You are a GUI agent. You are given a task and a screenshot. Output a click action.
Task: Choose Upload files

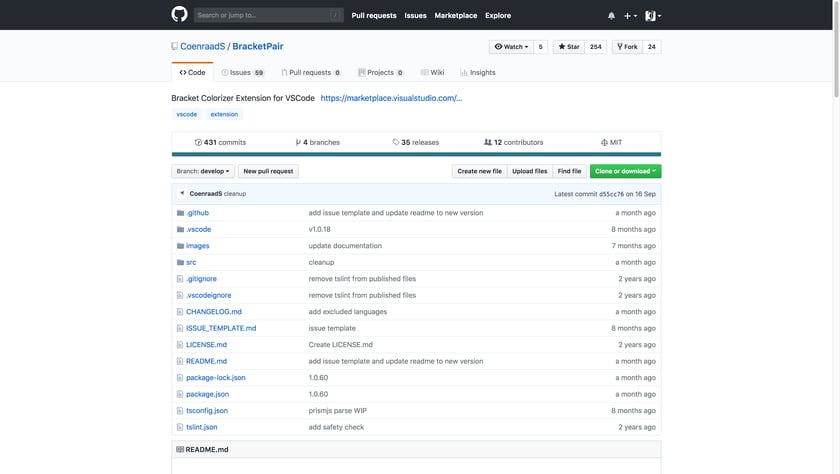(x=529, y=171)
